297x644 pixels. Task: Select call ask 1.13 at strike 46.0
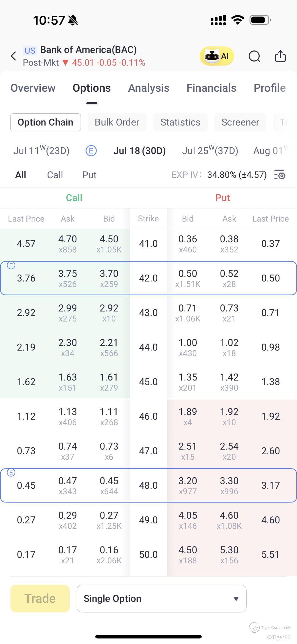68,416
